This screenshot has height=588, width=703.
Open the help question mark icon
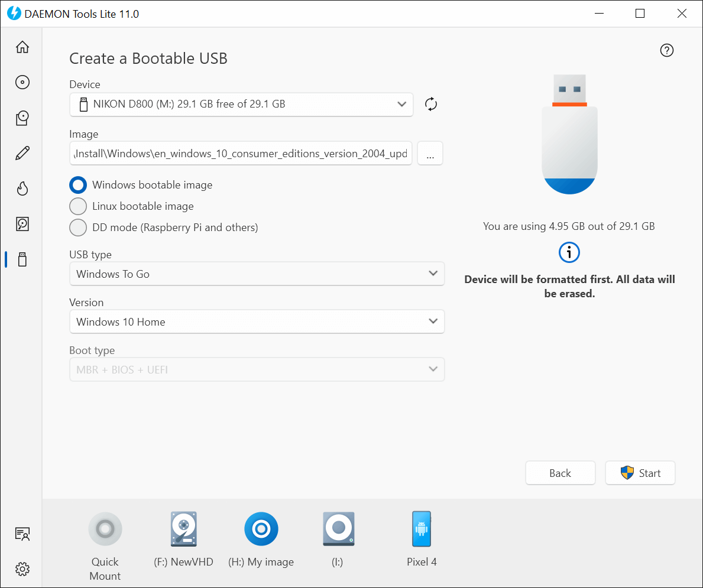click(667, 50)
